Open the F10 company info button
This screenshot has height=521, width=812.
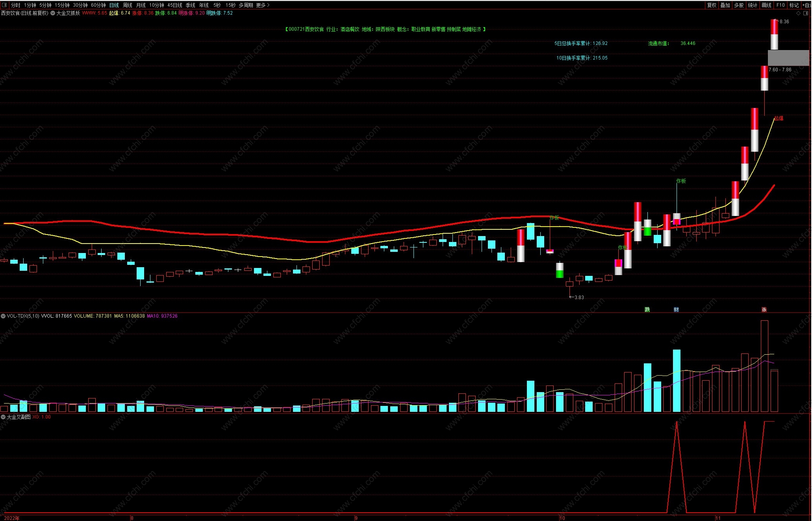tap(780, 5)
